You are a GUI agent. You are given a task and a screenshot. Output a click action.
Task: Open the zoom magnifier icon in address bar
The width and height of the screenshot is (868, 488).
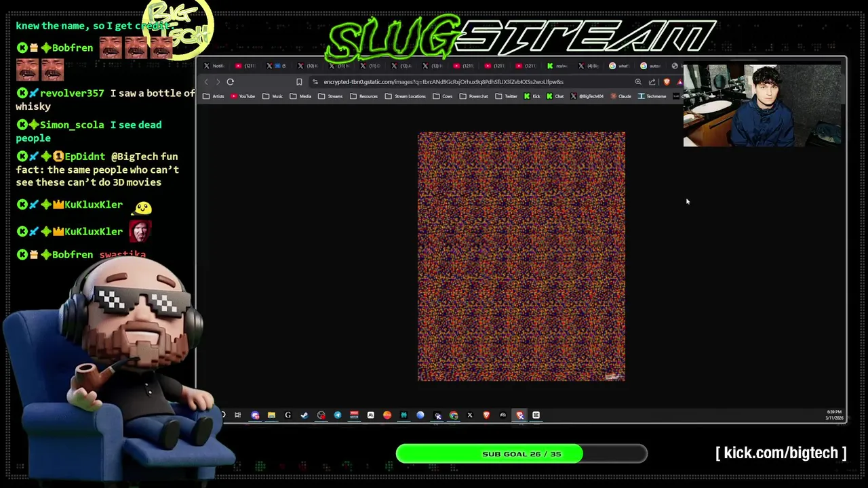tap(638, 82)
